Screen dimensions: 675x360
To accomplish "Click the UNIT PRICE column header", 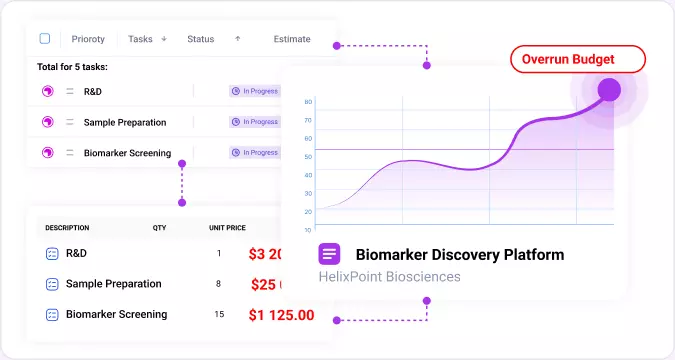I will (x=227, y=228).
